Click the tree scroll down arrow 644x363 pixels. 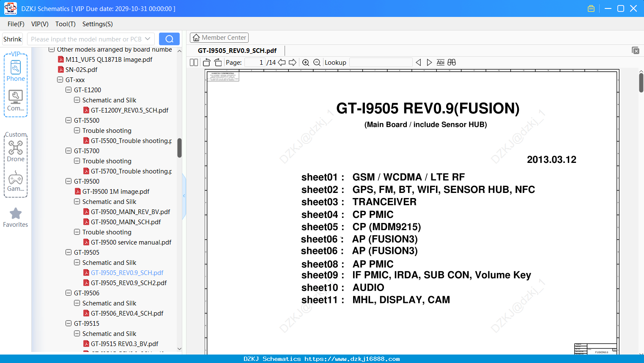pos(179,349)
